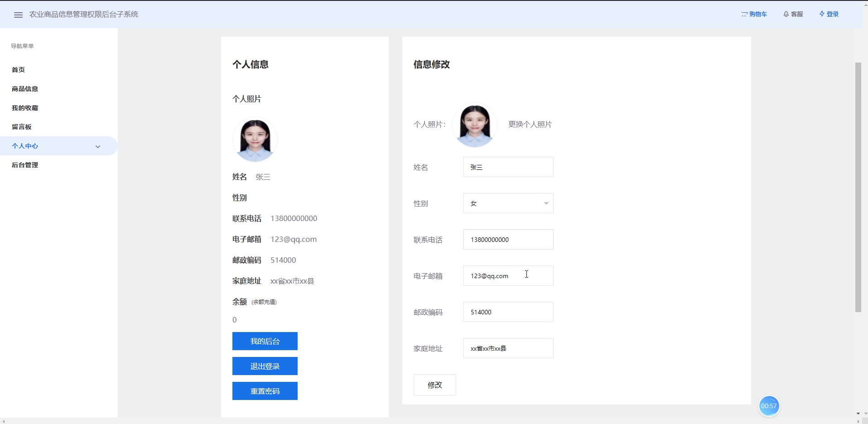Click the vertical page scrollbar thumb
The image size is (868, 424).
coord(858,187)
